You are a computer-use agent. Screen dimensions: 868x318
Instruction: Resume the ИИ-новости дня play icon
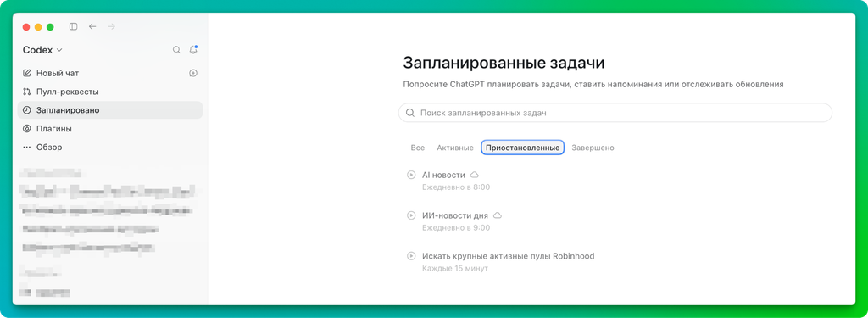pos(411,215)
